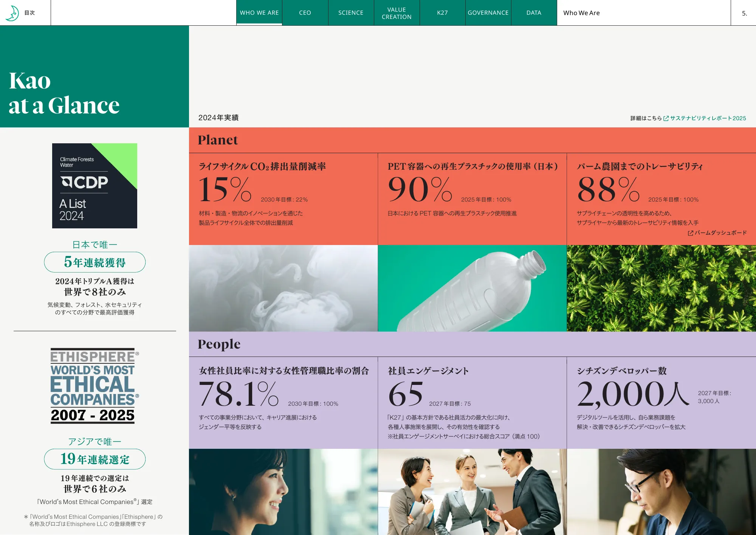Select the 目次 table of contents icon

pos(29,12)
